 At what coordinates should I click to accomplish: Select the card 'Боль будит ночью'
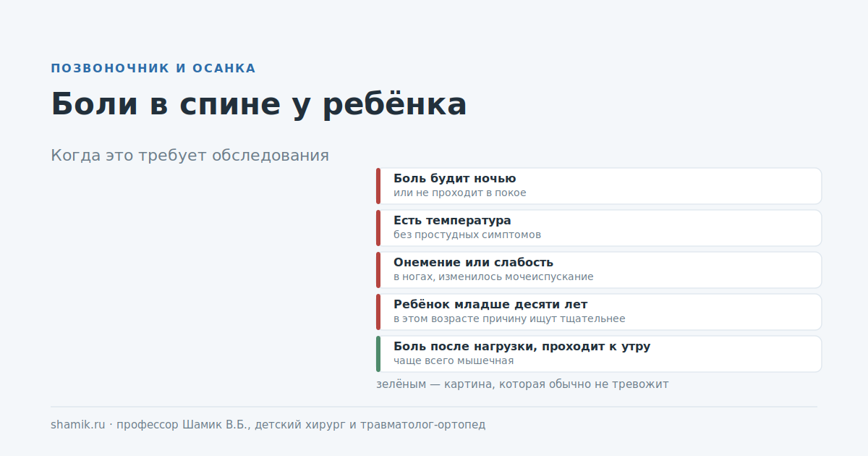599,186
